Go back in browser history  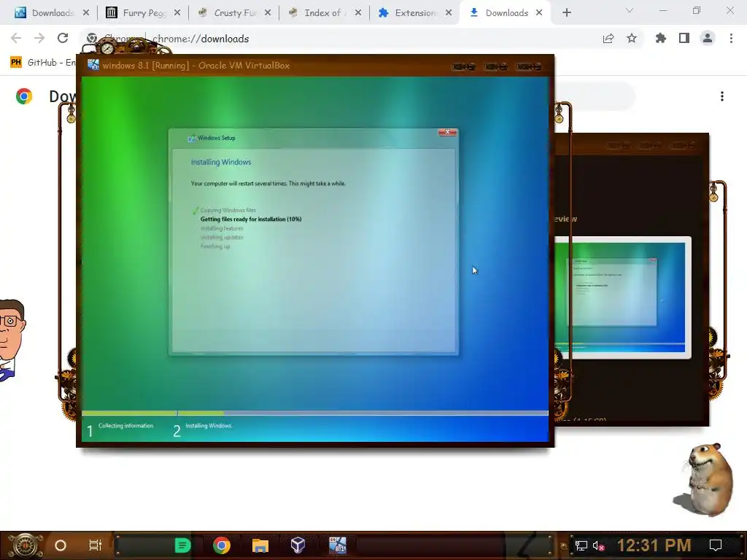(x=16, y=38)
